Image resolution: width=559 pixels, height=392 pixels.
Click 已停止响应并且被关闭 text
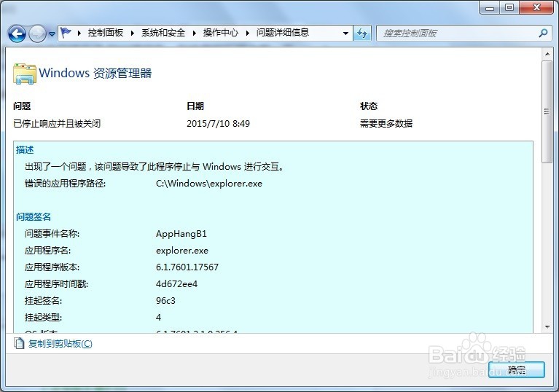pyautogui.click(x=57, y=124)
